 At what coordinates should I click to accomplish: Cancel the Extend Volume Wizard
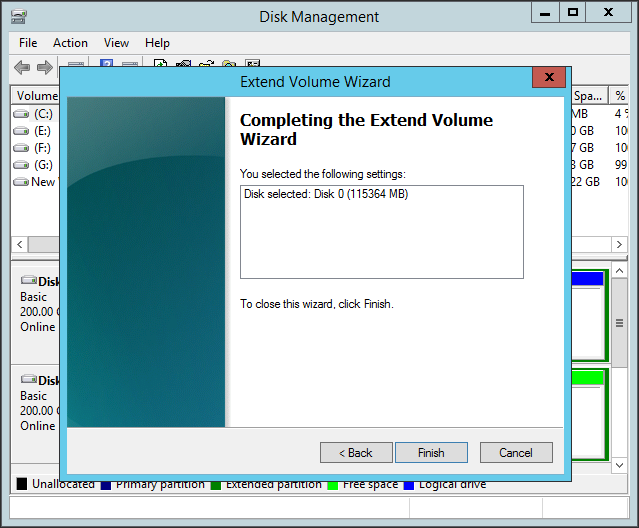[516, 453]
